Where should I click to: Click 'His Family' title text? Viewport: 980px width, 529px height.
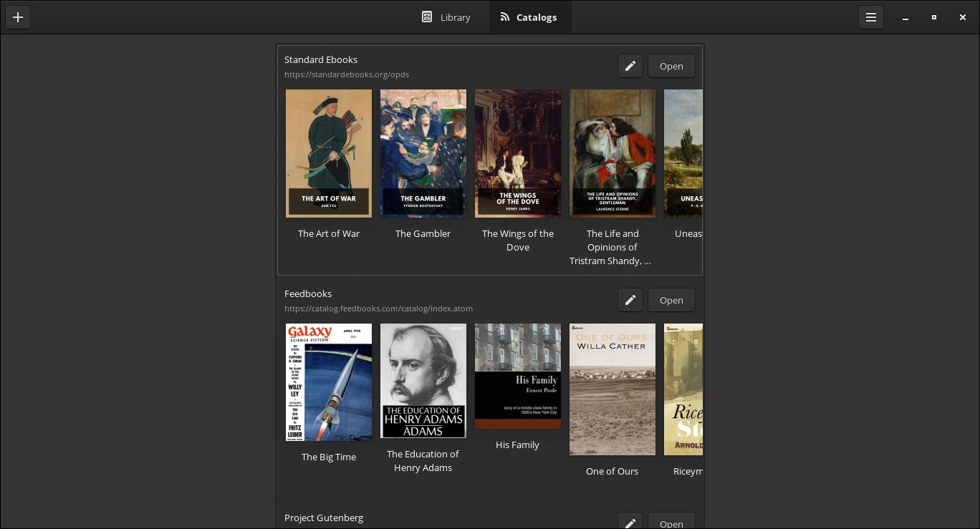517,445
